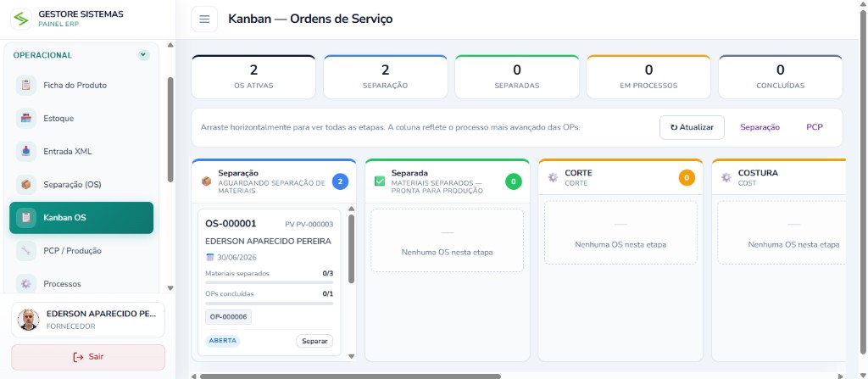Click the Estoque store icon

click(x=26, y=119)
